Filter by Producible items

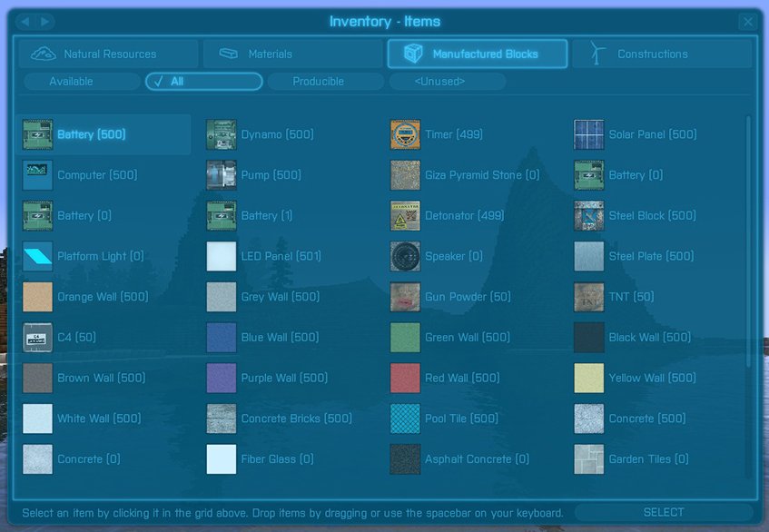tap(326, 82)
